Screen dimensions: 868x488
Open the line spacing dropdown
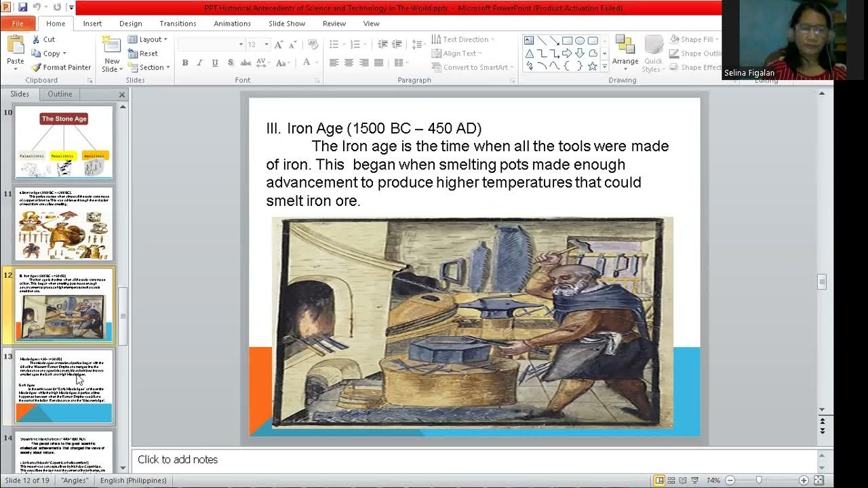tap(418, 44)
